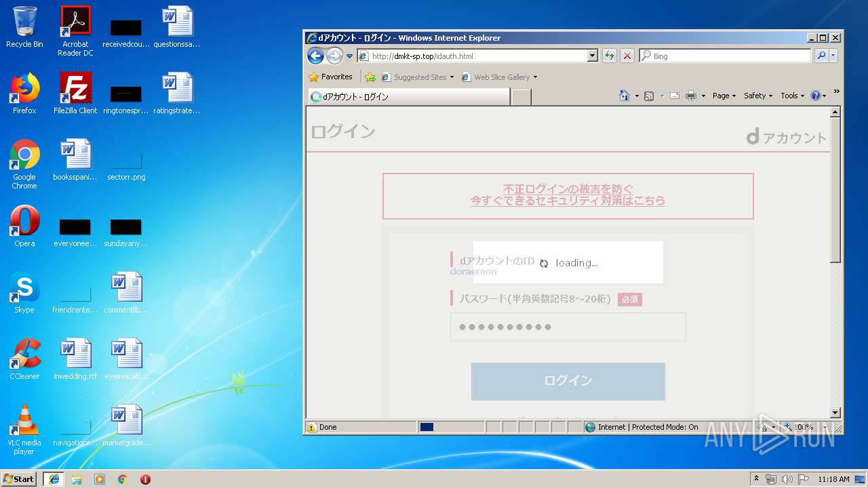Click the address bar URL field
This screenshot has height=488, width=868.
[471, 56]
